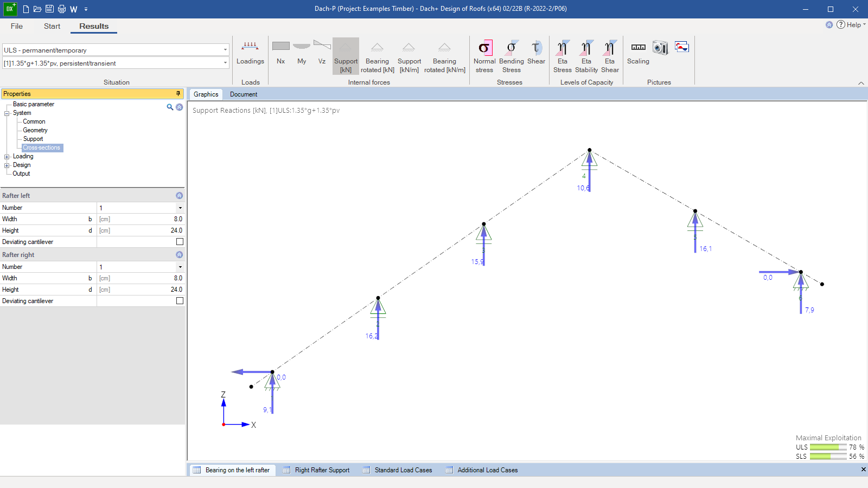The width and height of the screenshot is (868, 488).
Task: Edit Rafter right Width value
Action: [x=141, y=278]
